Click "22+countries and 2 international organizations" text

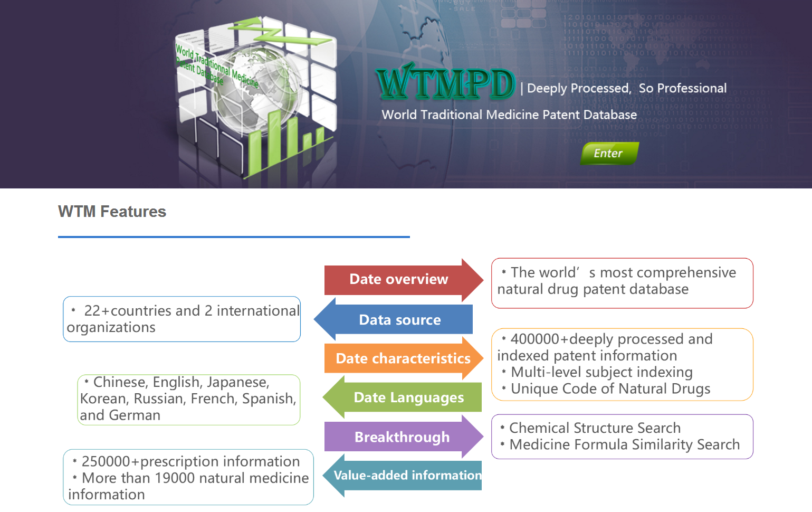pyautogui.click(x=183, y=319)
